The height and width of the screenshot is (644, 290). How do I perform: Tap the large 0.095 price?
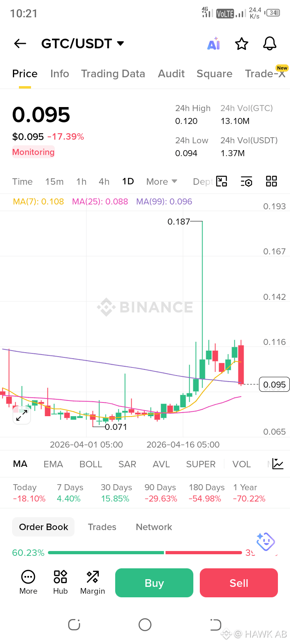(41, 115)
